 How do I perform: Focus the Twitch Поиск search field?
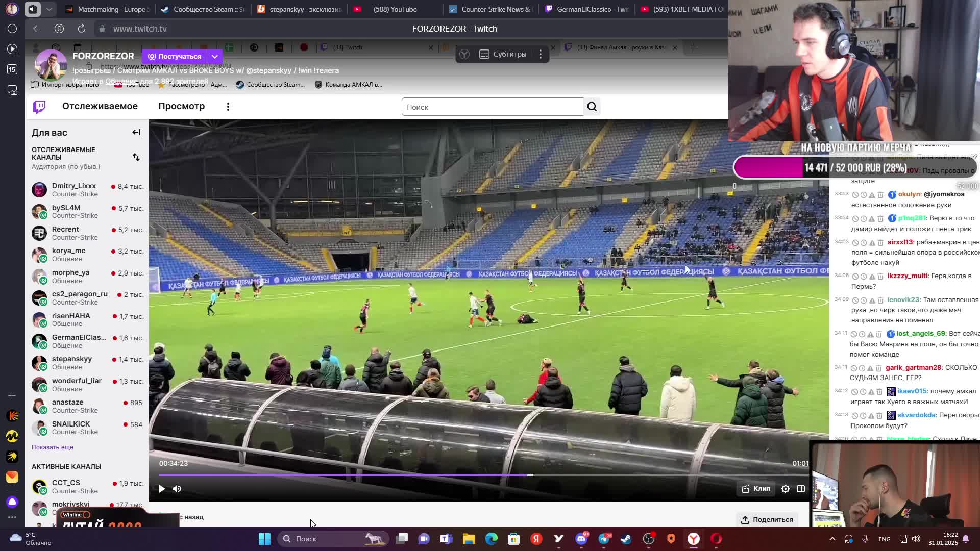(x=492, y=107)
